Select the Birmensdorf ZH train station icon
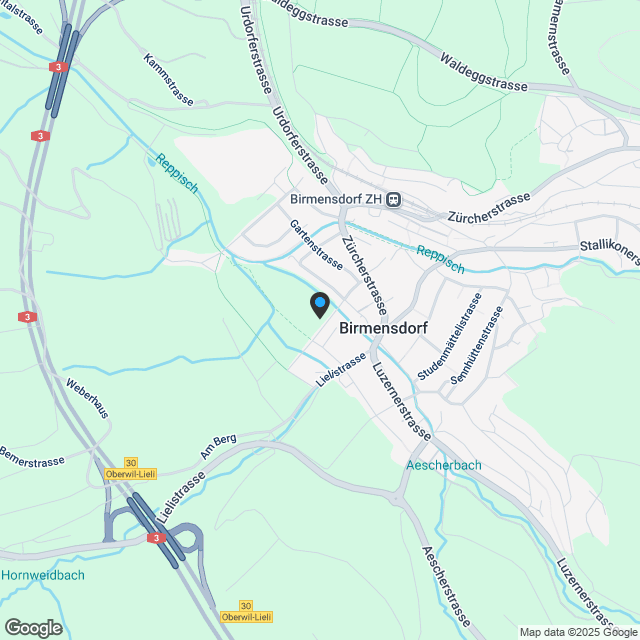 pyautogui.click(x=394, y=200)
